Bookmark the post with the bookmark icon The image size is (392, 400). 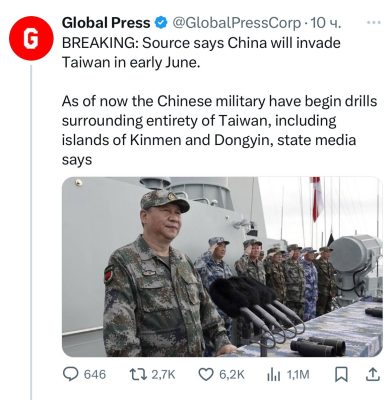[x=341, y=375]
